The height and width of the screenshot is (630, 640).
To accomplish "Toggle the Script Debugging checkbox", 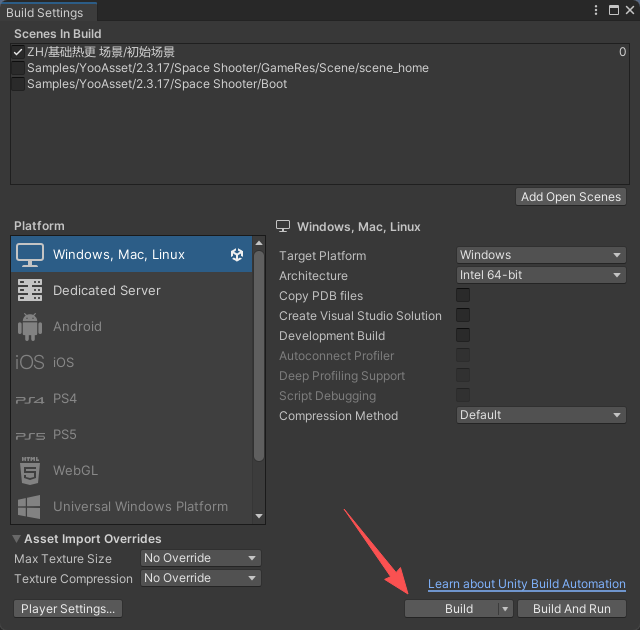I will pos(463,395).
